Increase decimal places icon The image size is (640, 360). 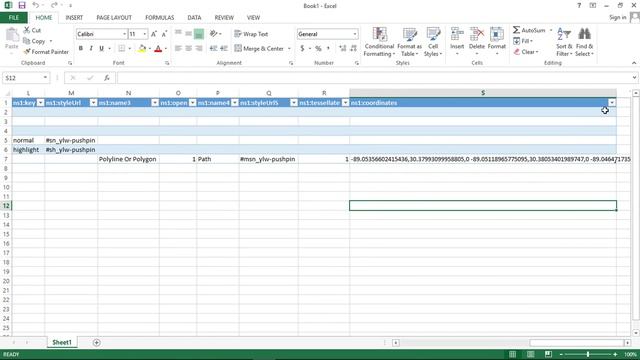[342, 49]
